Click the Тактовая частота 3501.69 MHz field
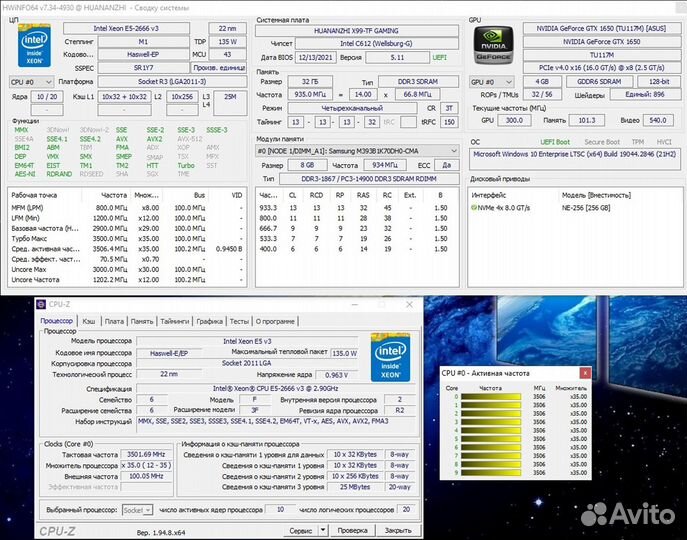Screen dimensions: 687x540 tap(146, 455)
